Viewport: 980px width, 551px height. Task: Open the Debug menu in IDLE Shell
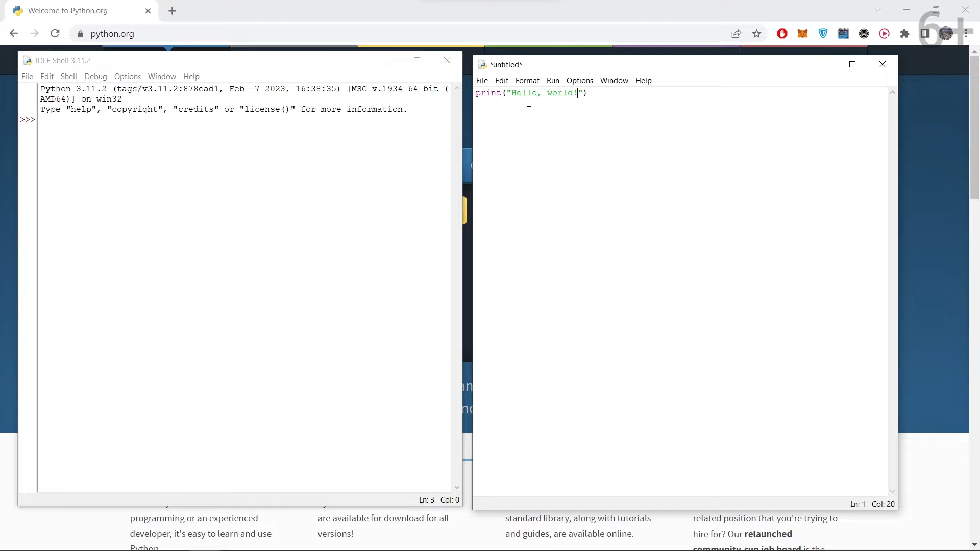[95, 77]
